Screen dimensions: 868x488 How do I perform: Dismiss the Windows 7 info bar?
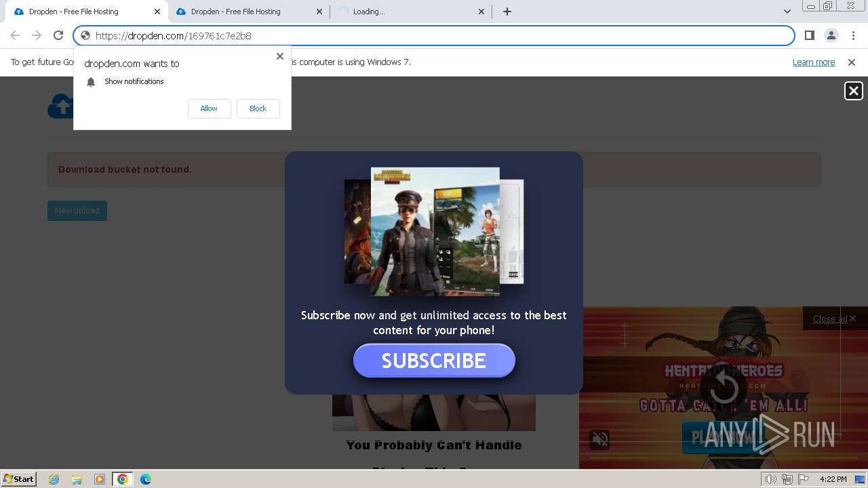click(852, 62)
